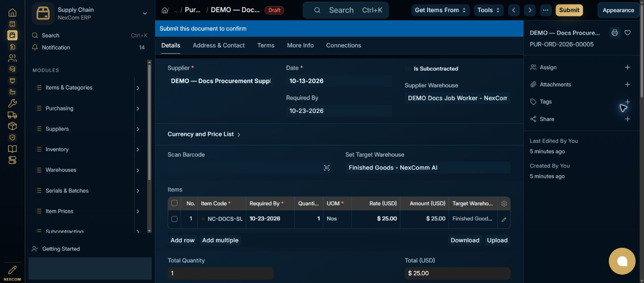644x283 pixels.
Task: Open the people (users) rail icon
Action: pyautogui.click(x=12, y=58)
